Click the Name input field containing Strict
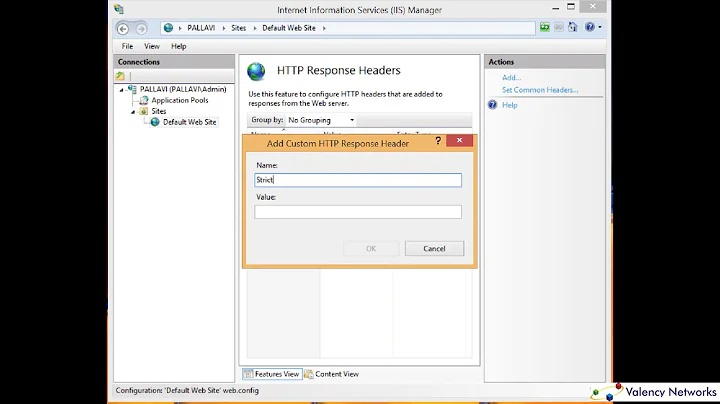Image resolution: width=720 pixels, height=404 pixels. [358, 180]
